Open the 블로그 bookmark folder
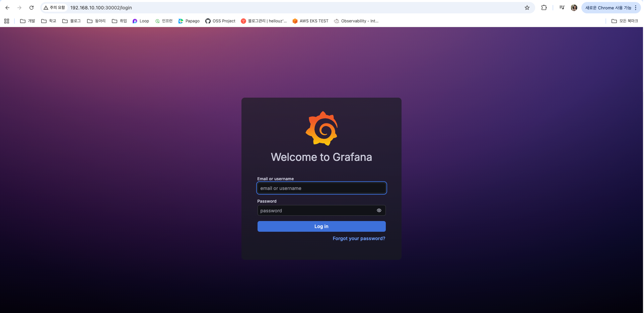The width and height of the screenshot is (644, 313). (x=72, y=21)
